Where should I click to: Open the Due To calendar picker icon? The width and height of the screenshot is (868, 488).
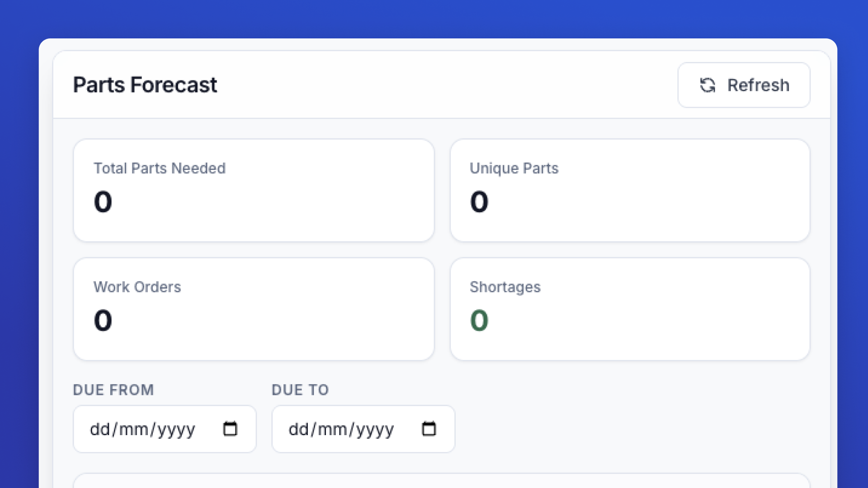[429, 429]
